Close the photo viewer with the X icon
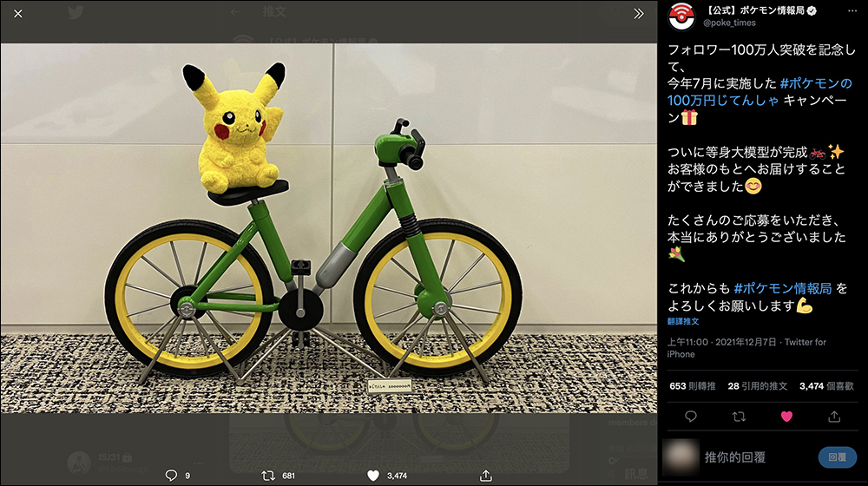 click(18, 14)
